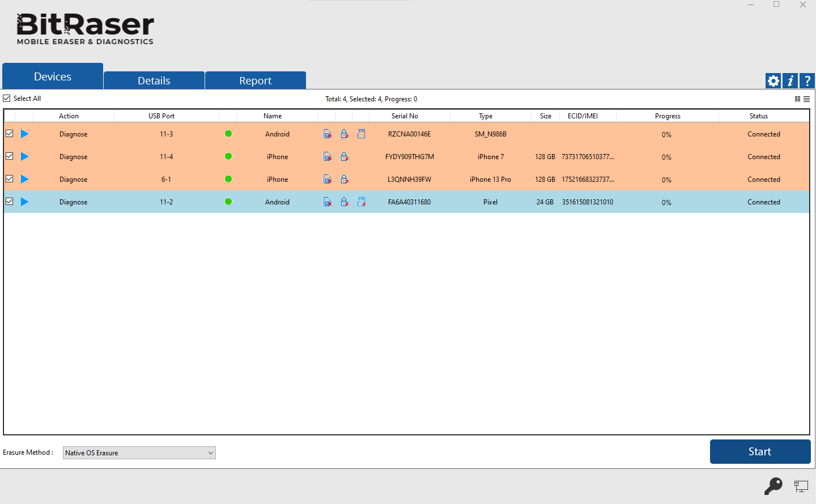
Task: Click the 24 GB size cell
Action: [x=545, y=202]
